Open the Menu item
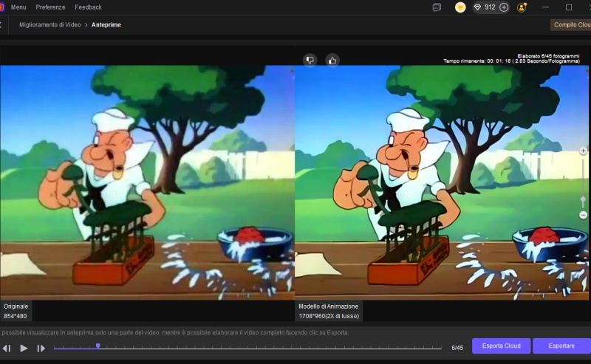Viewport: 591px width, 364px height. 18,7
